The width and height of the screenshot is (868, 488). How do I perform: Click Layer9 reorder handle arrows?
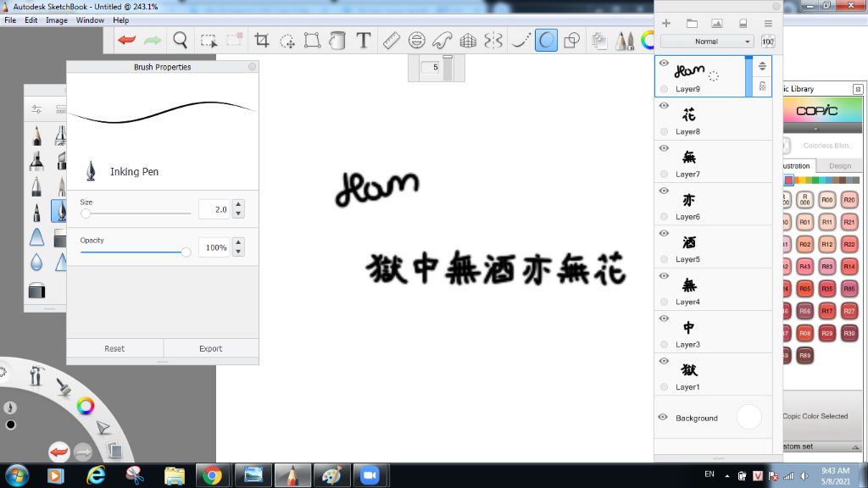[x=762, y=66]
